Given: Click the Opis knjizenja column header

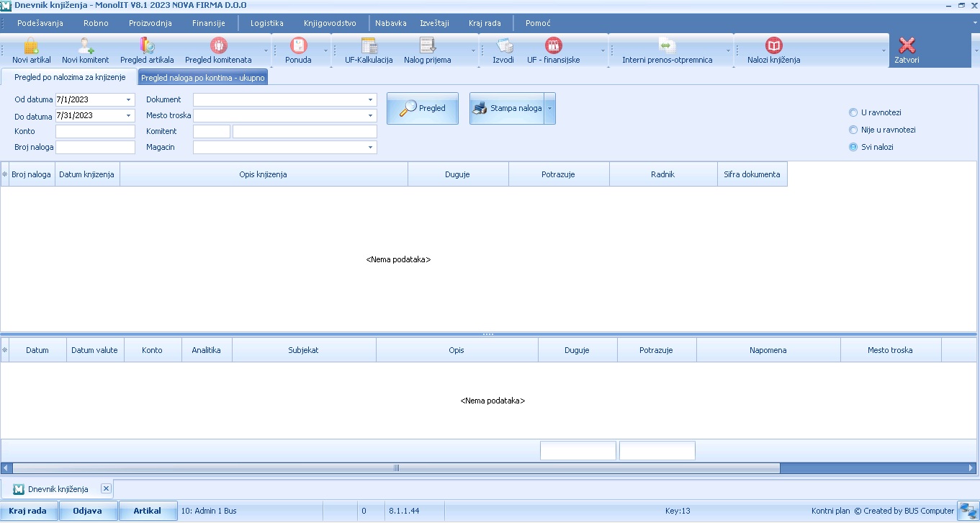Looking at the screenshot, I should (264, 174).
